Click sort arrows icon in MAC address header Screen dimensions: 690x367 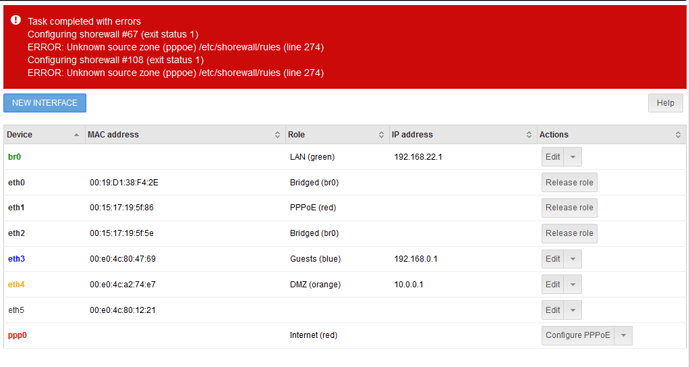tap(277, 135)
